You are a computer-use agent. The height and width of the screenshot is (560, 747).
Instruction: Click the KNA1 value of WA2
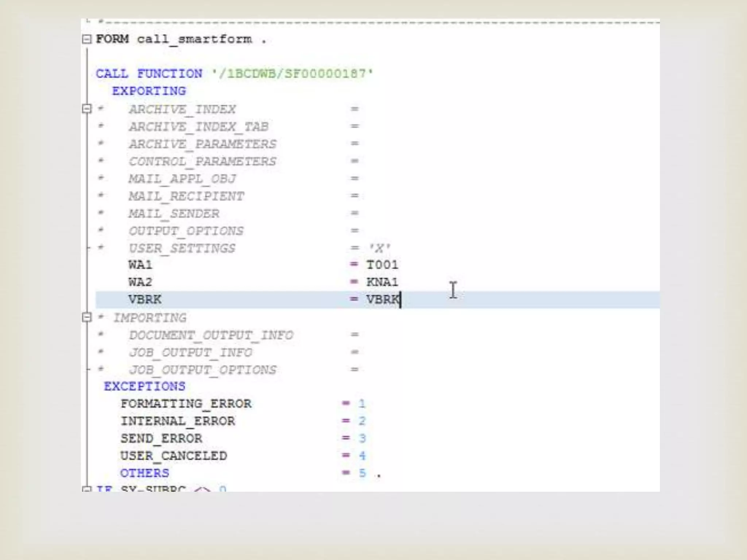pos(382,282)
